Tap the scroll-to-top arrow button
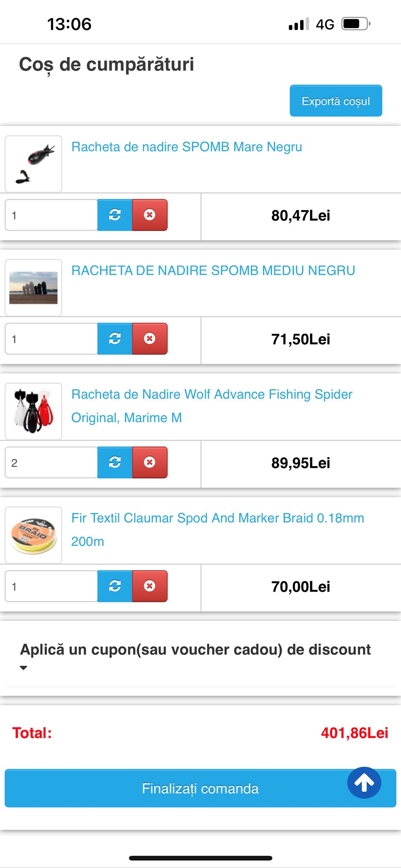The width and height of the screenshot is (401, 868). click(364, 783)
